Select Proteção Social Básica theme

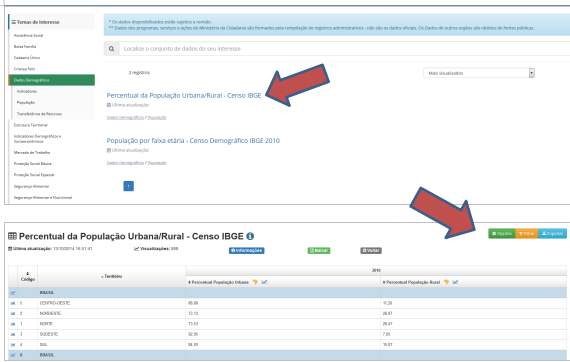tap(33, 164)
